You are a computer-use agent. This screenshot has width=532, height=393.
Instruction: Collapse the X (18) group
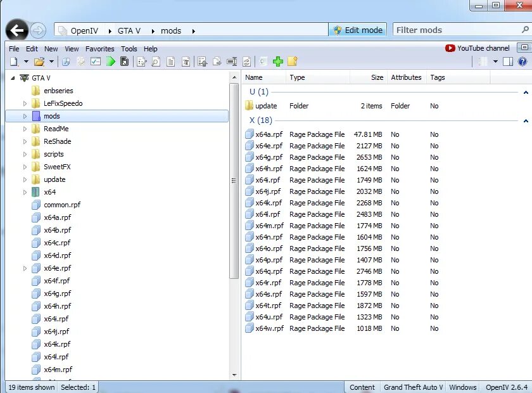pos(526,121)
